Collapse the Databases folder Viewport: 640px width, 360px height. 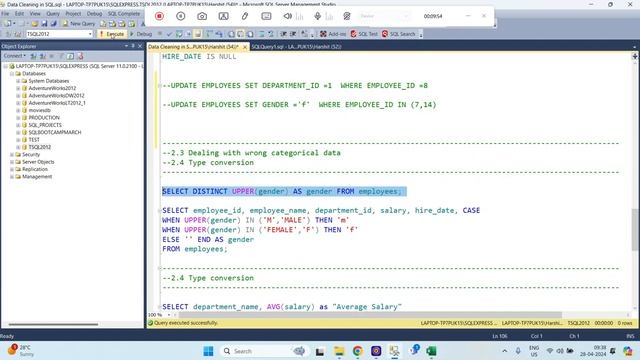[x=12, y=73]
